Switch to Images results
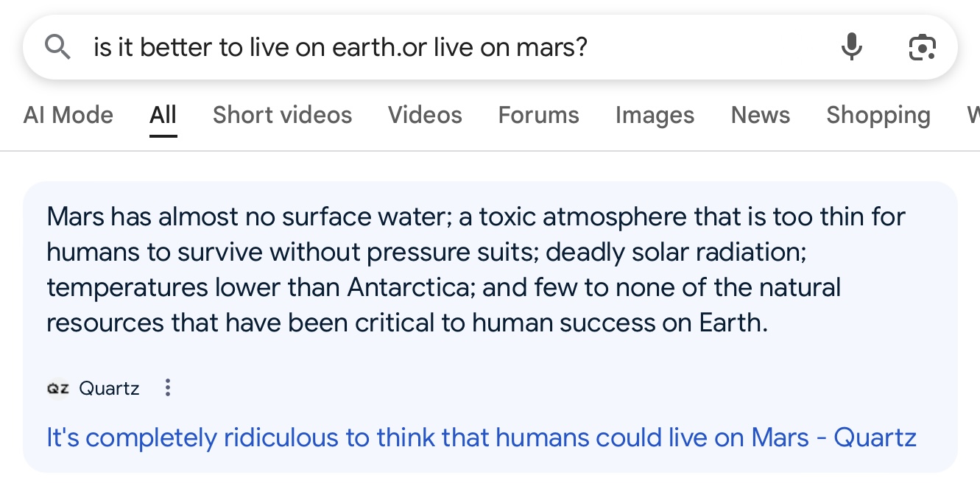The height and width of the screenshot is (503, 980). coord(655,116)
